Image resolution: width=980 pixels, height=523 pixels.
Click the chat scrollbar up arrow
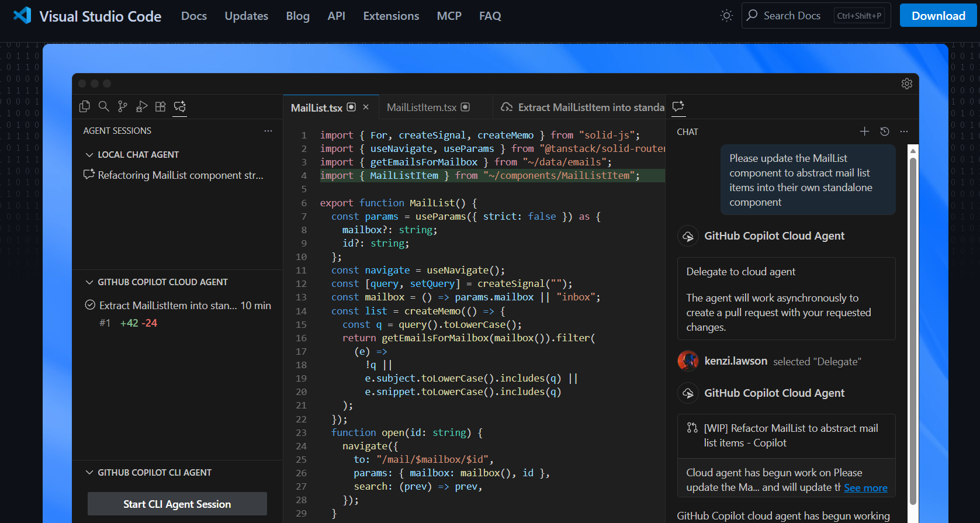point(913,151)
